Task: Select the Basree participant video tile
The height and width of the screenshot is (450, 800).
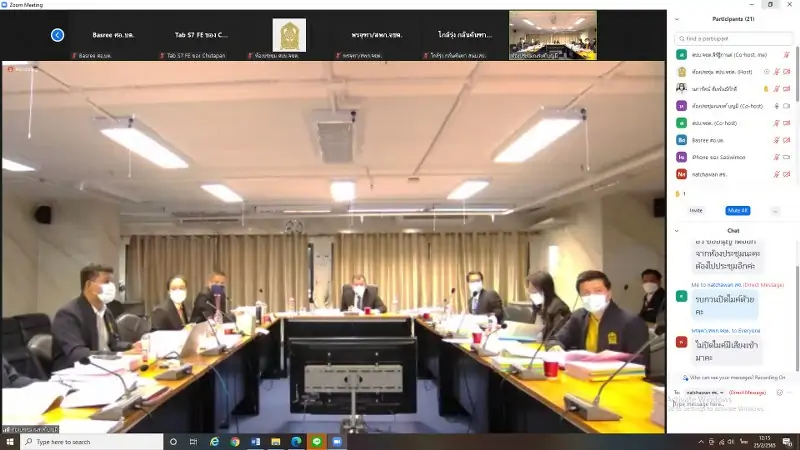Action: [113, 35]
